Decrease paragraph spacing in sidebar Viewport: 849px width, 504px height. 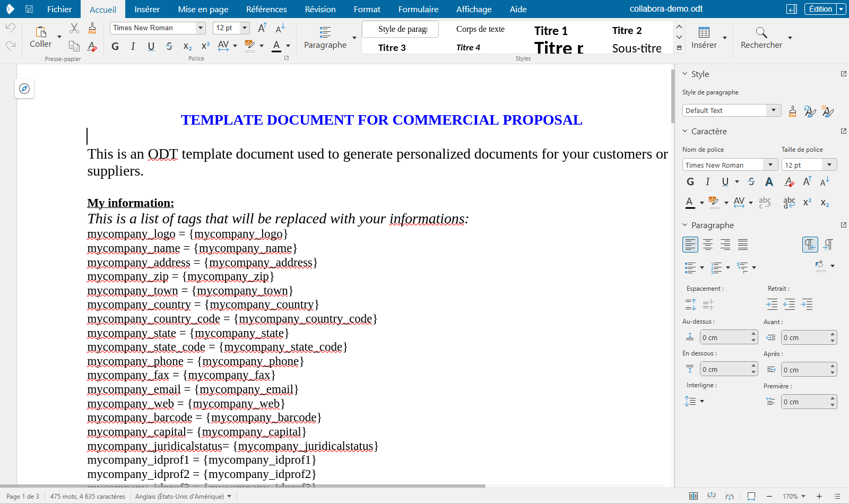[x=708, y=305]
